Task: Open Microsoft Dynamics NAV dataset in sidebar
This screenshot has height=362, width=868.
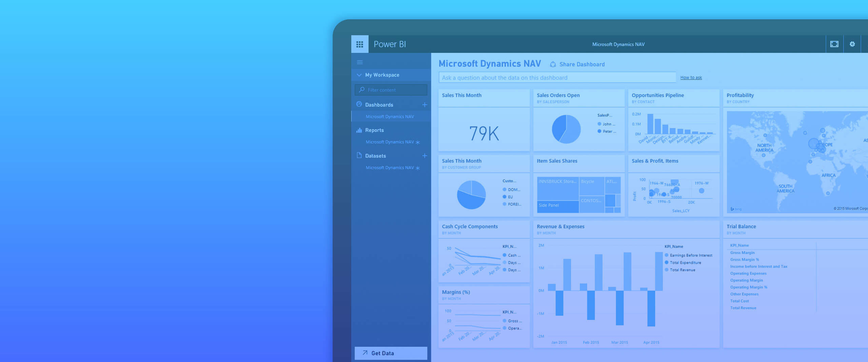Action: pyautogui.click(x=390, y=168)
